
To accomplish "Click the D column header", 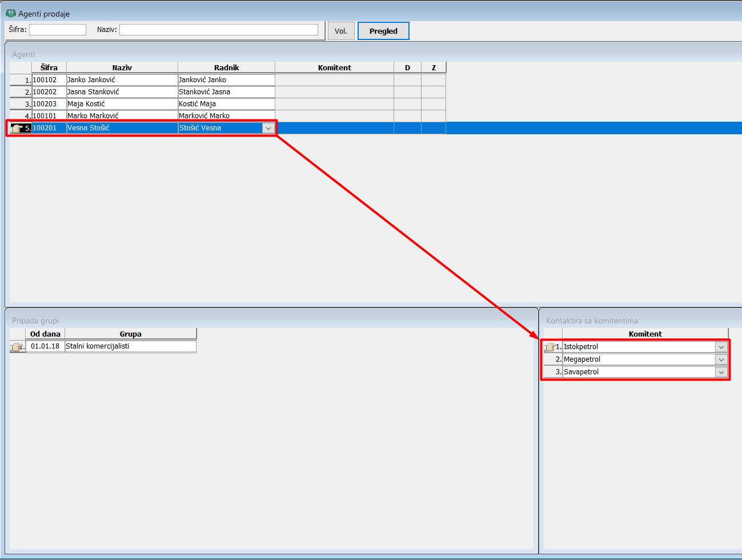I will [x=408, y=67].
